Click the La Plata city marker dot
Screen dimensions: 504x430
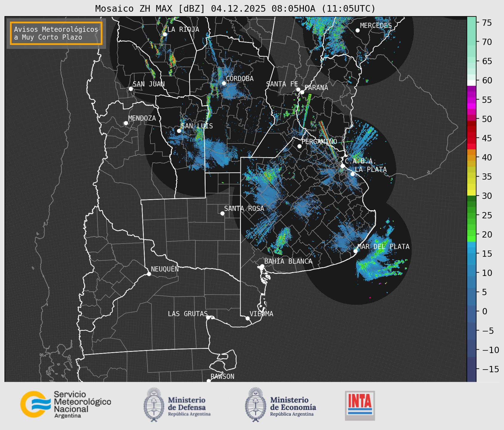point(353,174)
